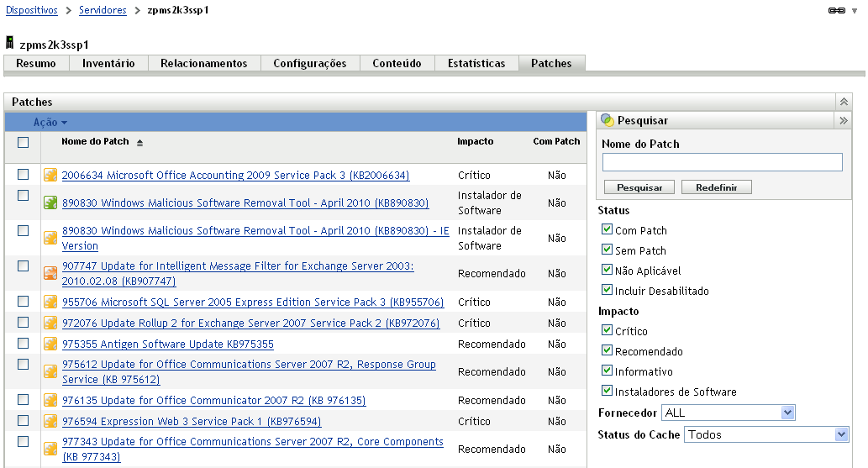Sort by the Impacto column header
Screen dimensions: 868x468
pos(475,141)
